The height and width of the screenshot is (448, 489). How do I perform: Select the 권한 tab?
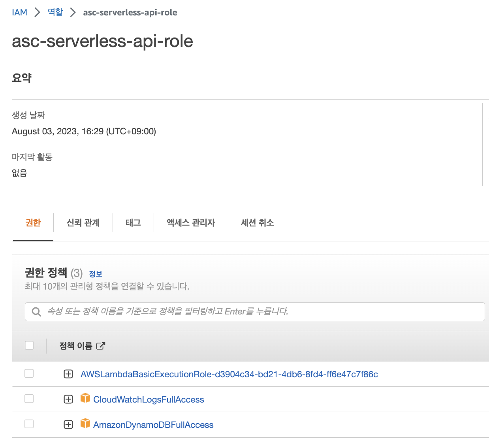[x=33, y=223]
